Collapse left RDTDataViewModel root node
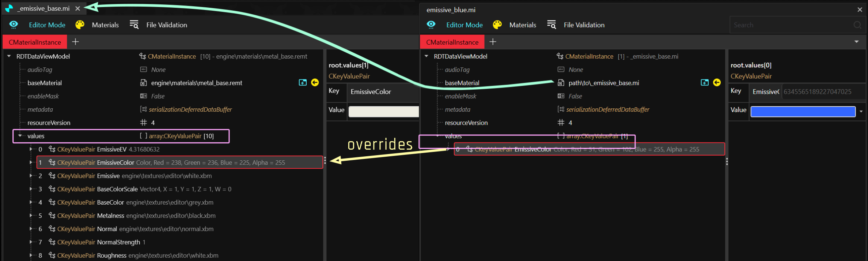The width and height of the screenshot is (868, 261). click(9, 56)
